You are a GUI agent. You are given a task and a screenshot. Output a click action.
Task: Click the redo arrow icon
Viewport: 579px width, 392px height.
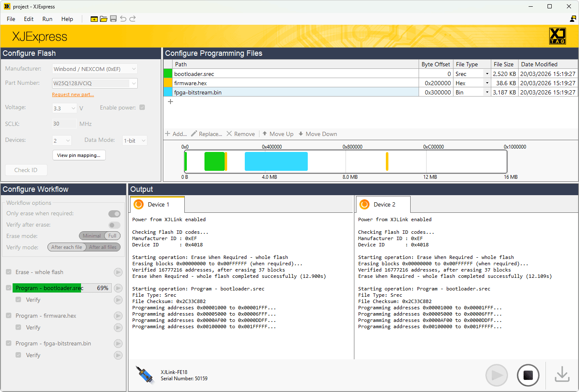pyautogui.click(x=133, y=19)
